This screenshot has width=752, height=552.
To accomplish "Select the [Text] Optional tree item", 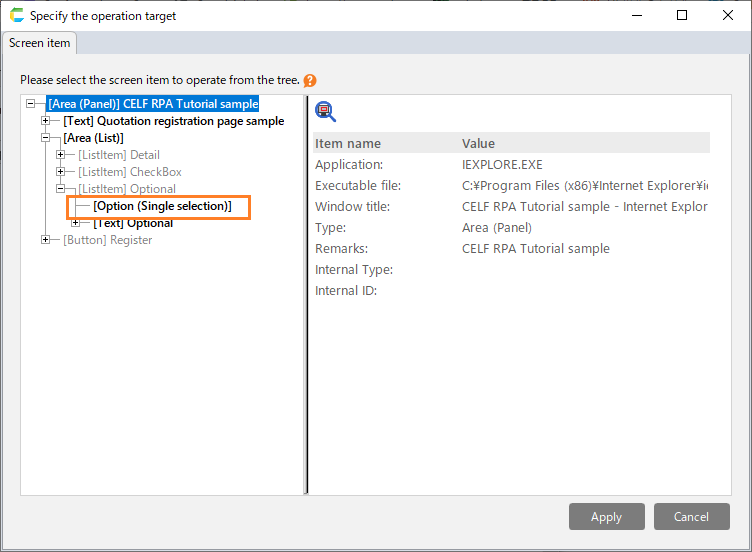I will (133, 223).
